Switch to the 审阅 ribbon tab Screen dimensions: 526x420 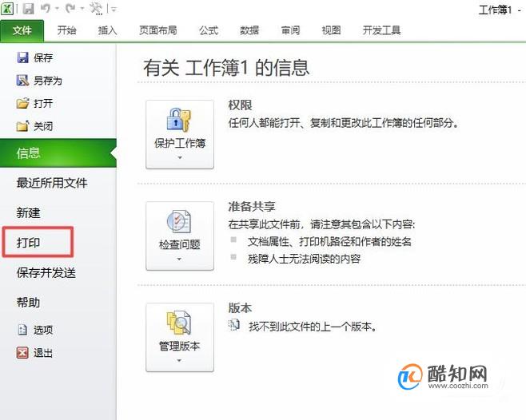(x=290, y=30)
